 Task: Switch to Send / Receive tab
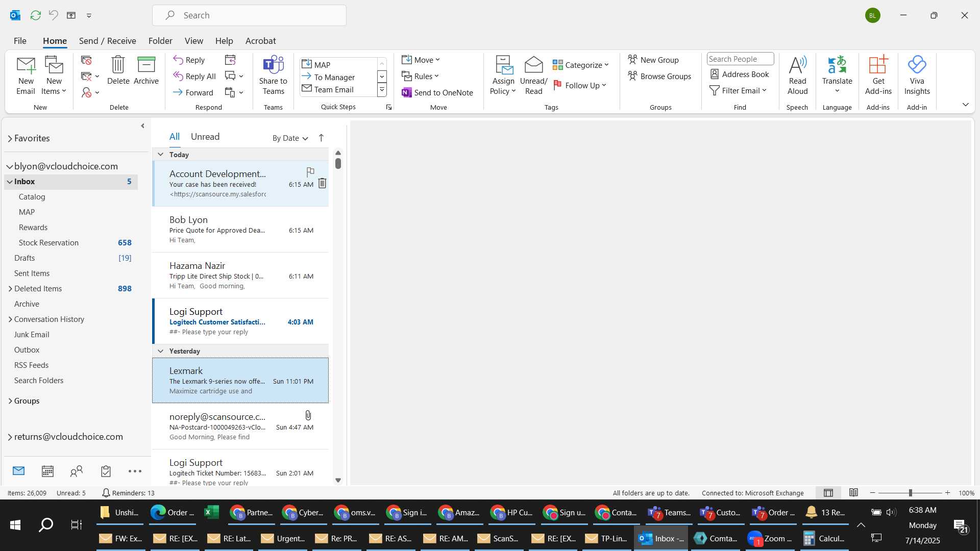(x=107, y=41)
